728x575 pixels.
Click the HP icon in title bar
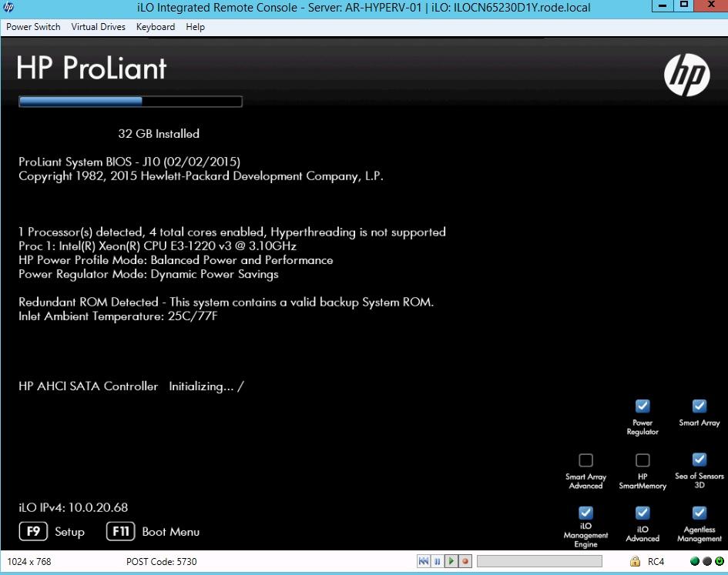[x=8, y=8]
